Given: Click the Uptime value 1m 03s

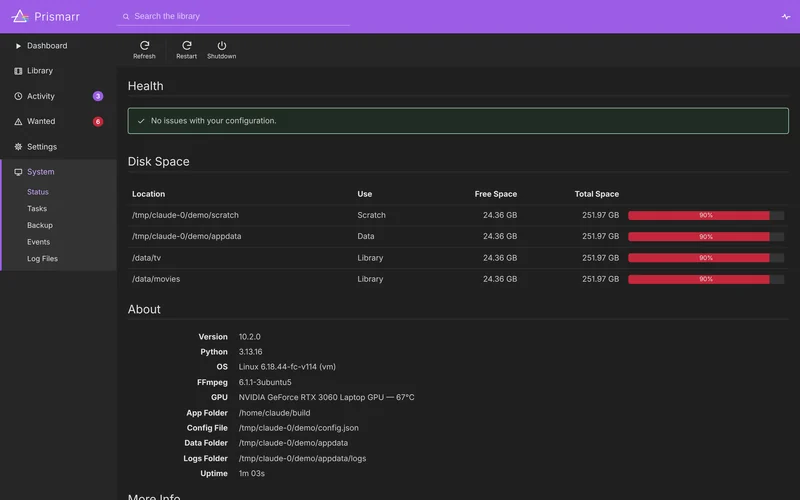Looking at the screenshot, I should [x=252, y=473].
